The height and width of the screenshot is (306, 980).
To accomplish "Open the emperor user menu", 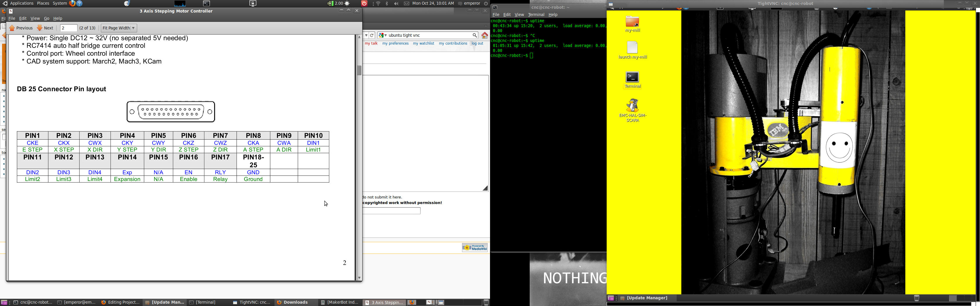I will pos(469,3).
